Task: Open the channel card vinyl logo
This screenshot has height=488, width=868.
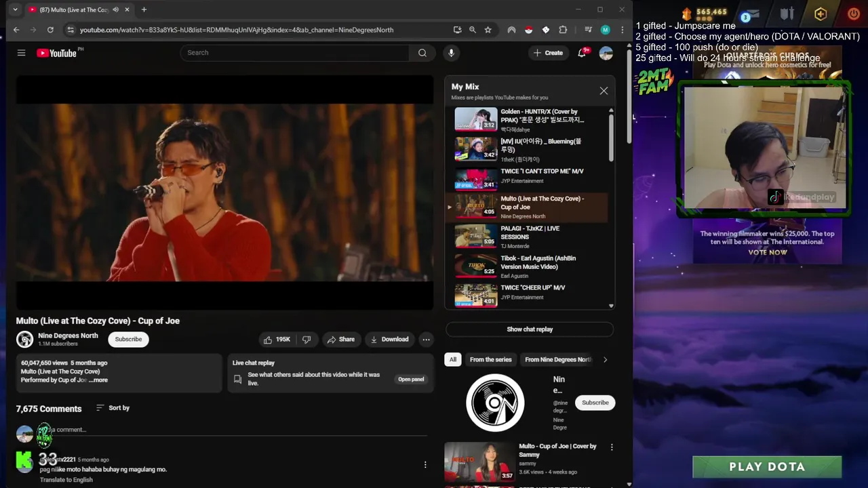Action: (x=495, y=403)
